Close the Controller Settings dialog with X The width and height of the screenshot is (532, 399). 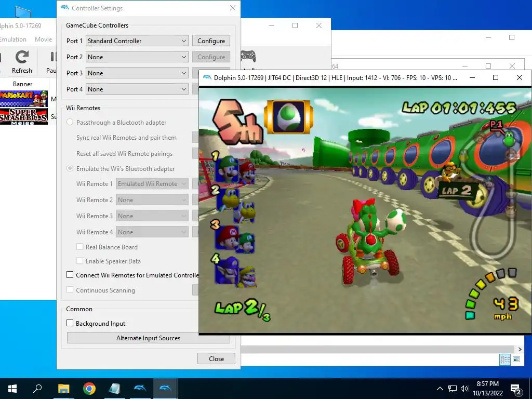click(x=232, y=8)
